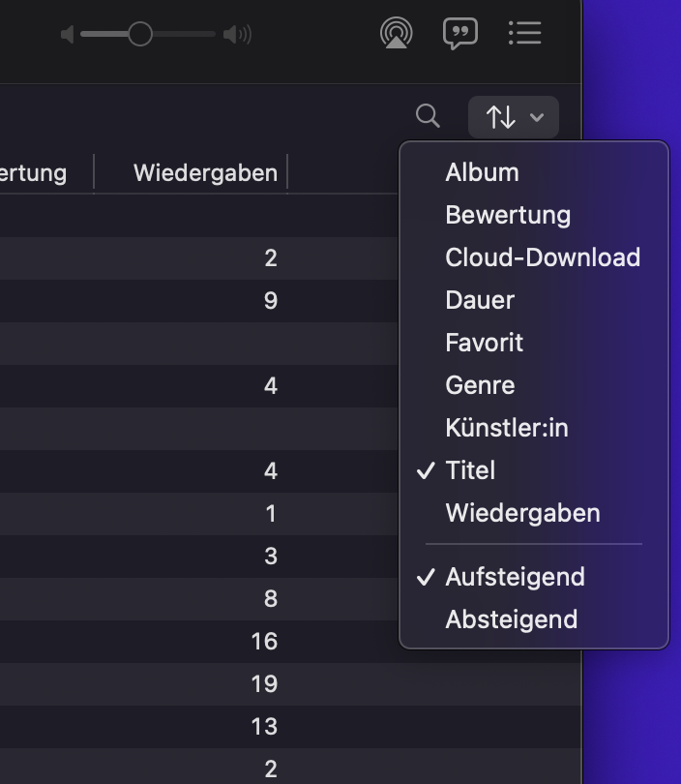The width and height of the screenshot is (681, 784).
Task: Click the high-volume speaker icon
Action: tap(237, 35)
